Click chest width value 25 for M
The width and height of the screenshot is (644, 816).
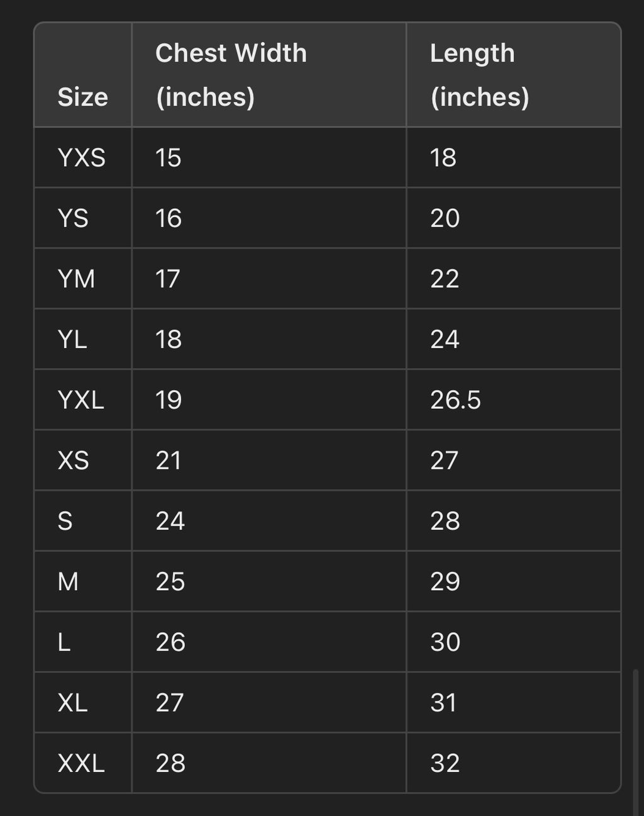170,581
